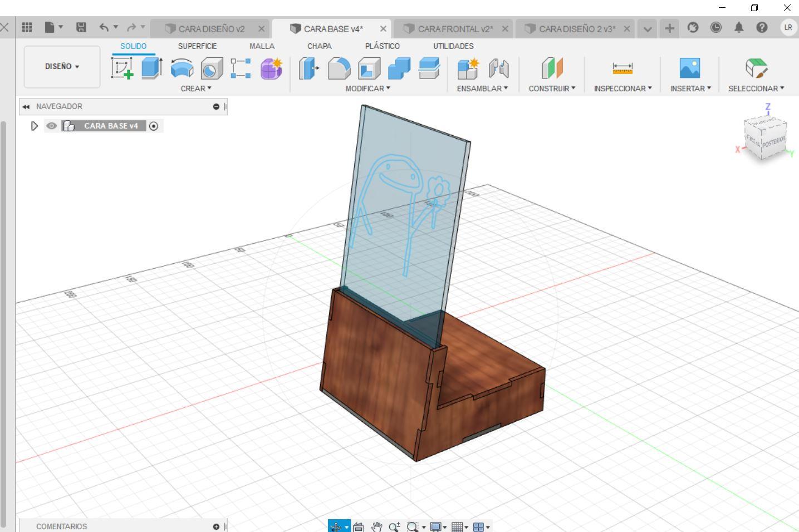The width and height of the screenshot is (799, 532).
Task: Open the data panel grid icon
Action: tap(27, 27)
